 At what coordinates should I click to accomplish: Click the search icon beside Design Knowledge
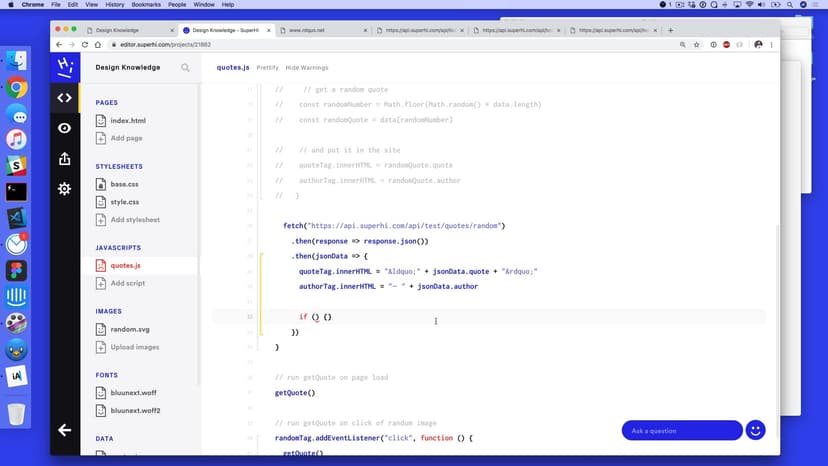pos(185,68)
